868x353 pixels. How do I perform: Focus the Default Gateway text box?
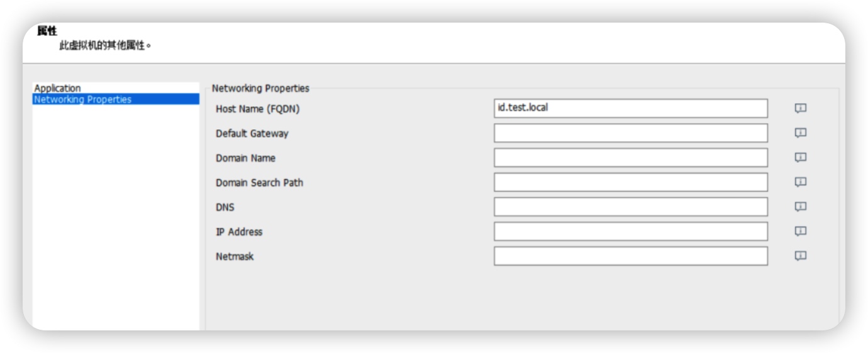[630, 133]
